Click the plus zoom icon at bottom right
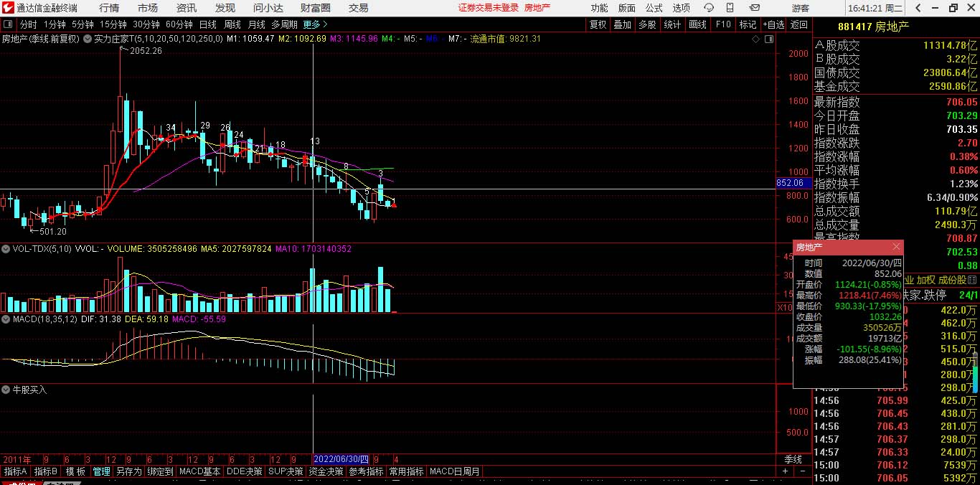980x485 pixels. [785, 471]
